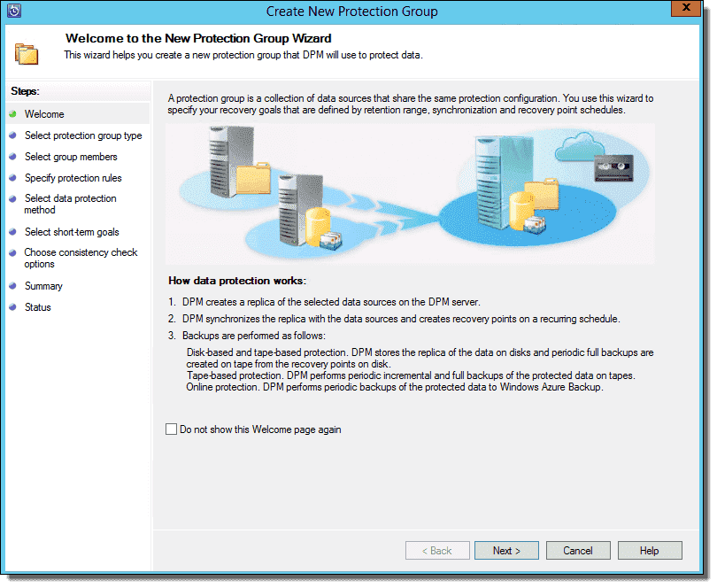Screen dimensions: 717x588
Task: Click the Online protection description line
Action: click(395, 387)
